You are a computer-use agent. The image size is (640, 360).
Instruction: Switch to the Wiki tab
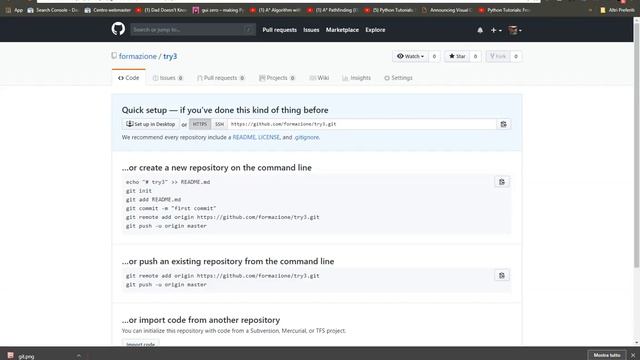[319, 78]
